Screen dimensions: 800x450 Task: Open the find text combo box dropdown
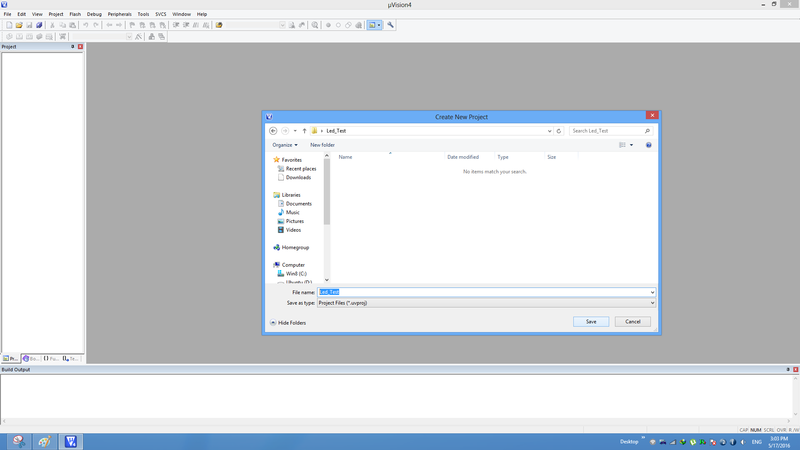pyautogui.click(x=282, y=25)
